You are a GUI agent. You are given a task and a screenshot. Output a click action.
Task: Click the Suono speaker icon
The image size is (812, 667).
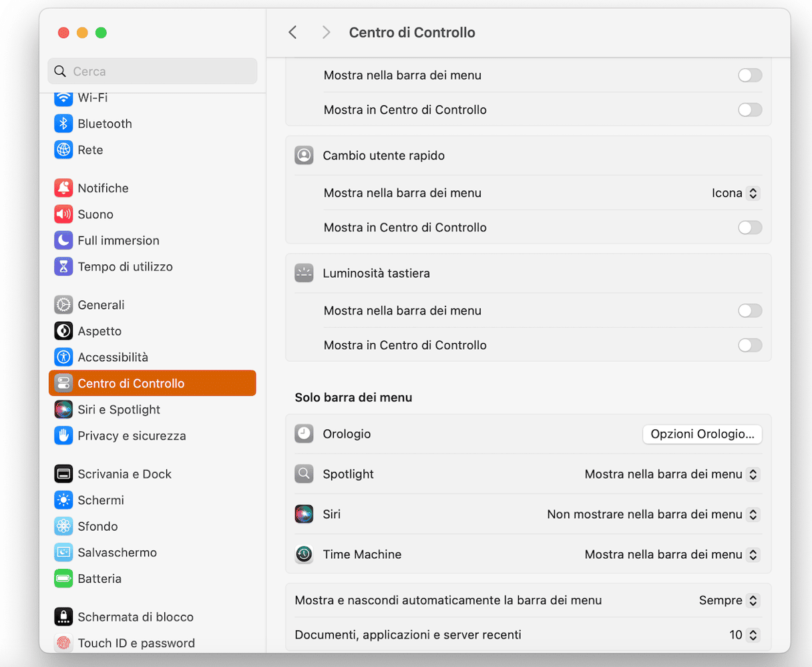[63, 214]
